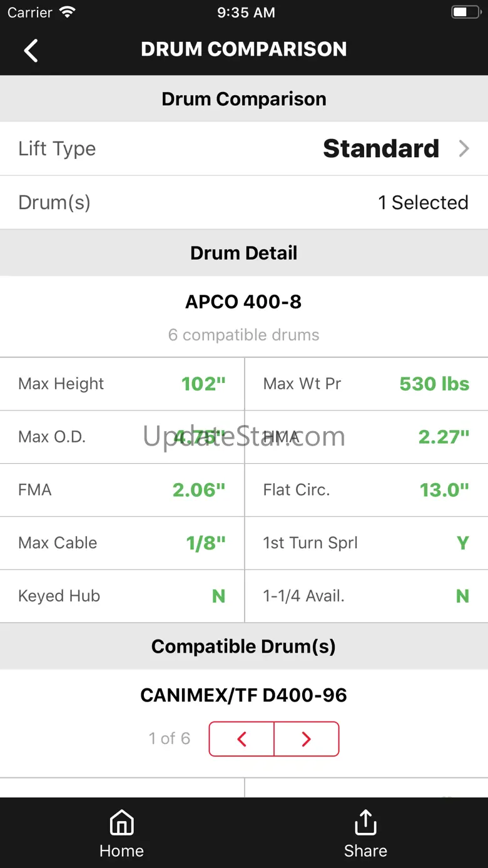Select the APCO 400-8 drum title

243,302
